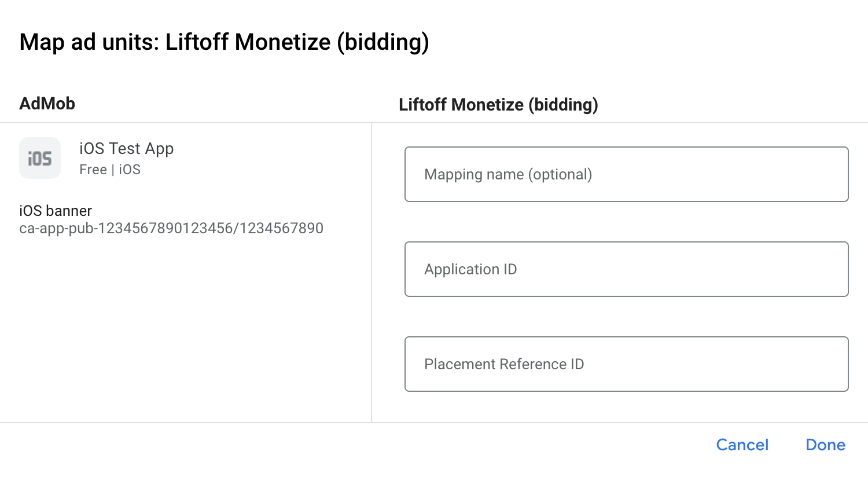The image size is (868, 485).
Task: Click the divider line below AdMob header
Action: coord(185,123)
